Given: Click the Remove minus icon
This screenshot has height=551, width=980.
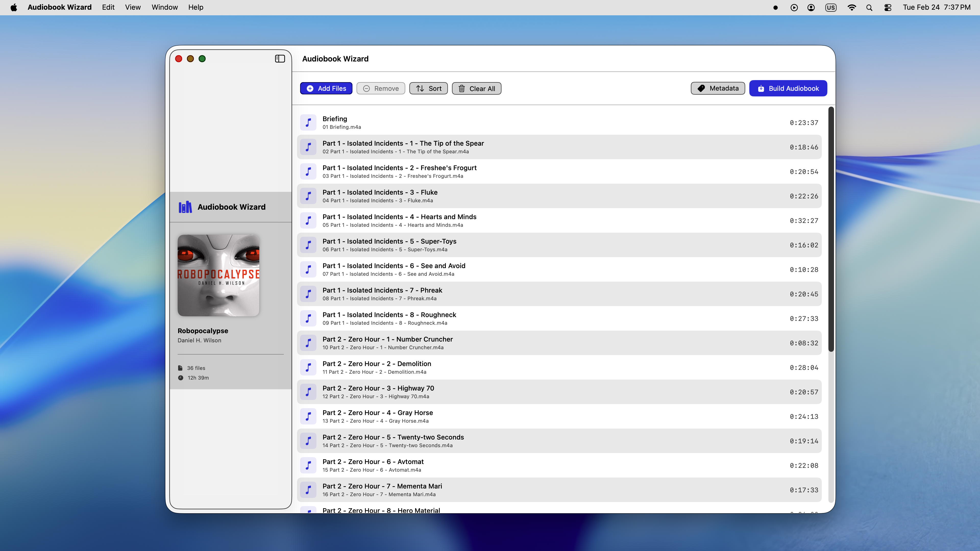Looking at the screenshot, I should [366, 88].
